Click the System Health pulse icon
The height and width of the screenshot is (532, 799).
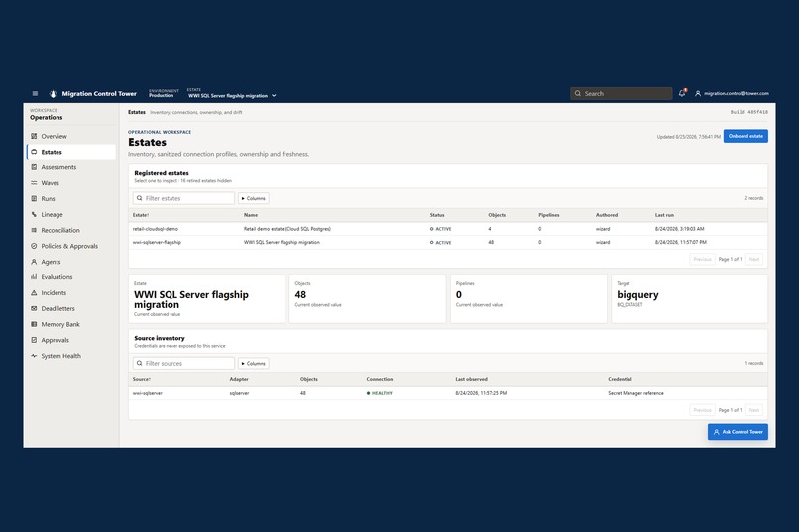[34, 356]
